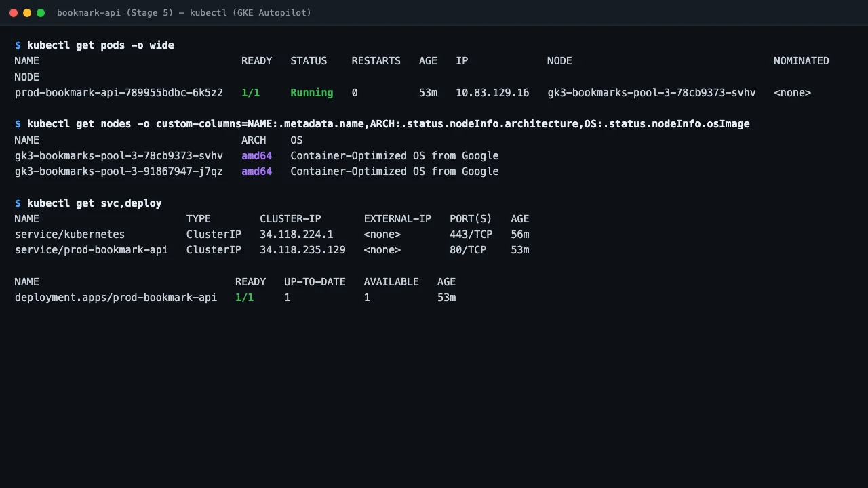The width and height of the screenshot is (868, 488).
Task: Click the pod IP 10.83.129.16
Action: click(492, 93)
